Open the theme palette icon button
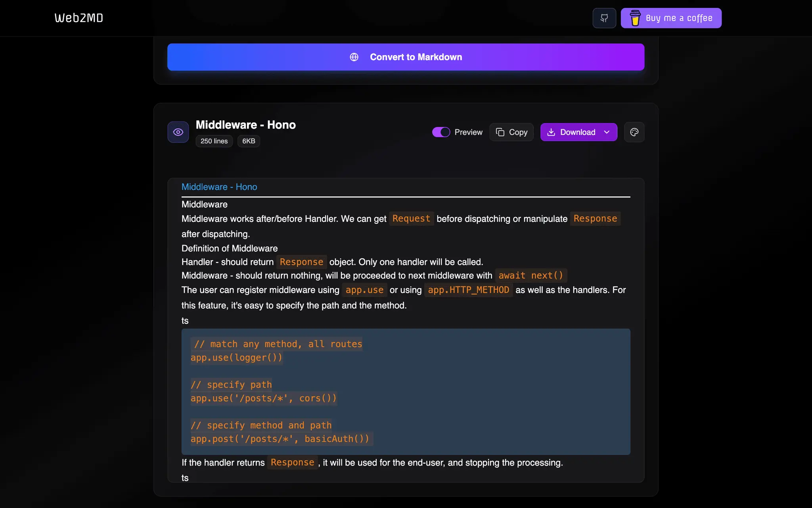The image size is (812, 508). (634, 132)
